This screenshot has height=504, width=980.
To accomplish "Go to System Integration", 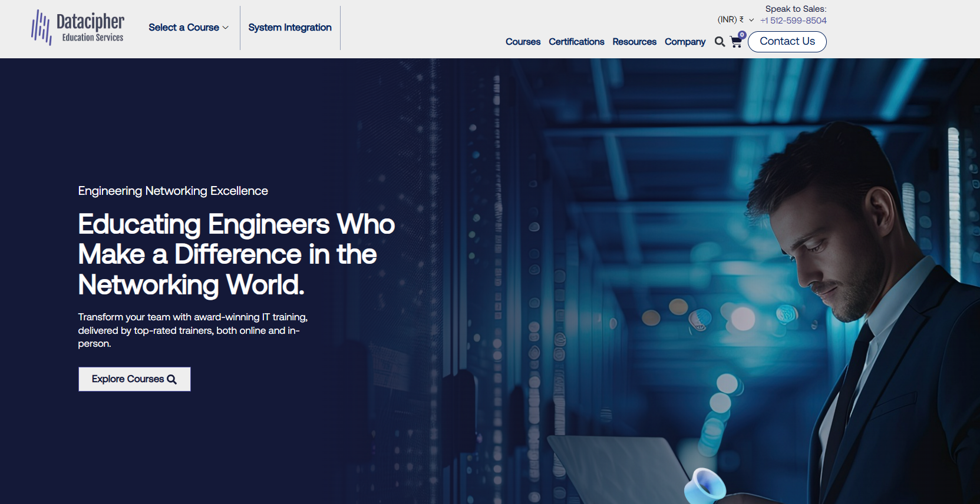I will coord(290,28).
